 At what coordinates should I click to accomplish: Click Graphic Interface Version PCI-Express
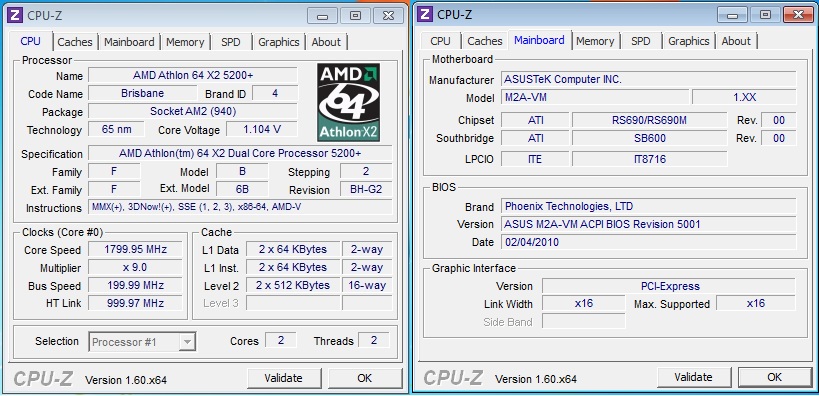(x=669, y=286)
